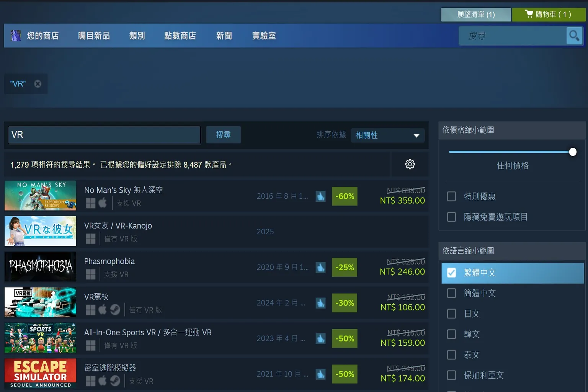This screenshot has width=588, height=392.
Task: Click the Windows icon under VR女友 / VR-Kanojo
Action: 91,238
